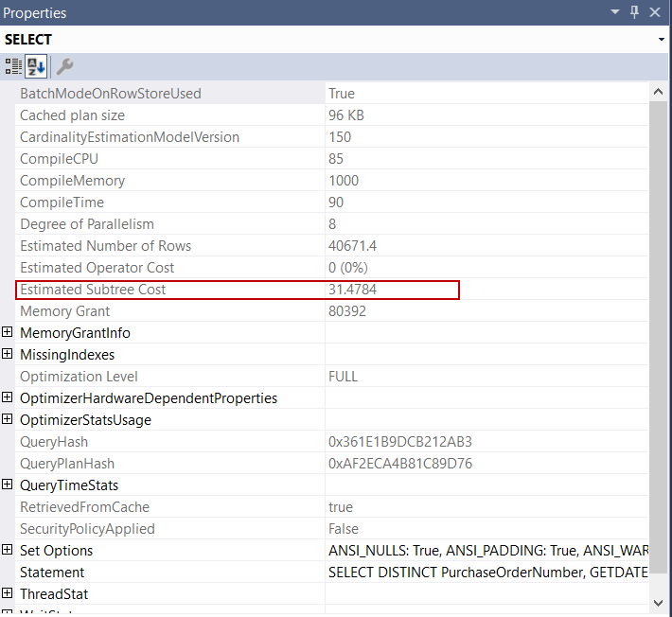
Task: Expand OptimizerHardwareDependentProperties node
Action: 7,397
